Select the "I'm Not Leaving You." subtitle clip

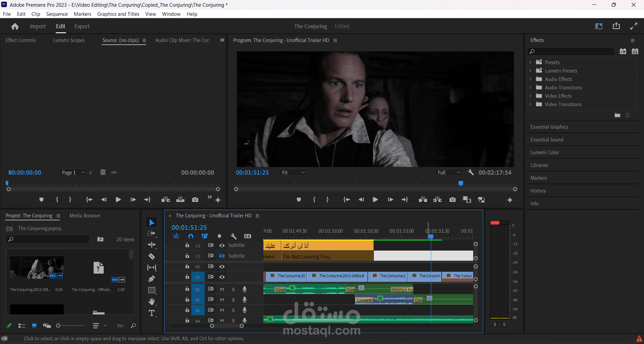(x=328, y=256)
